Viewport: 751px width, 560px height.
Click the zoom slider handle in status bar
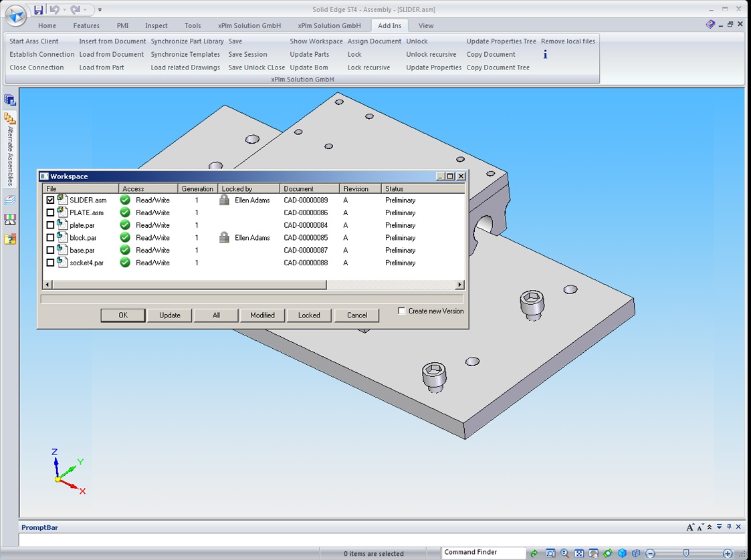(x=686, y=553)
